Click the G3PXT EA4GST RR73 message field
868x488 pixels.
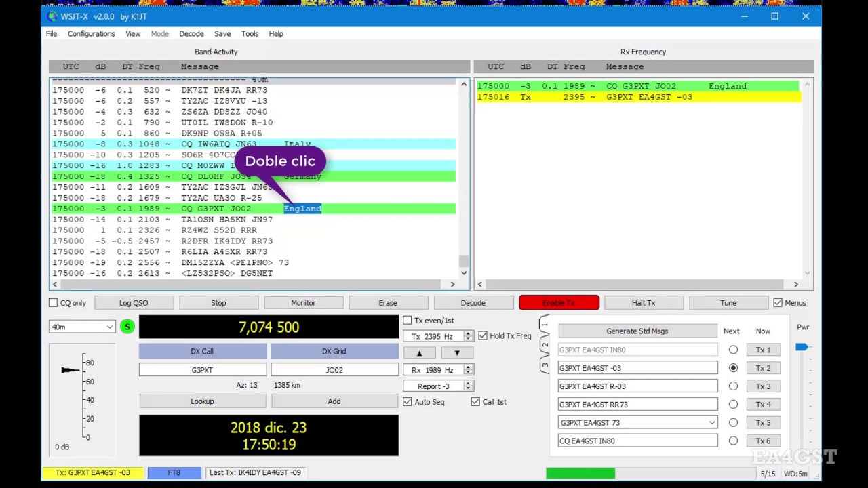[637, 405]
